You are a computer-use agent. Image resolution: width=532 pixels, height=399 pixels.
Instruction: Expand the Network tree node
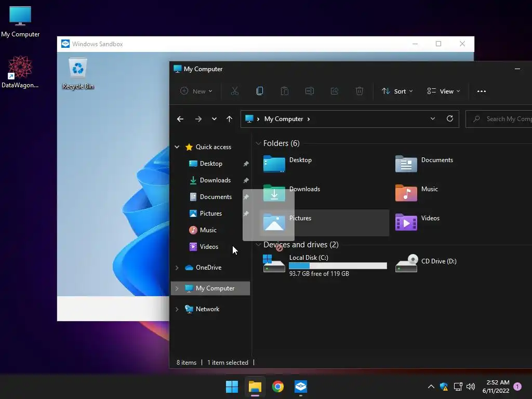click(177, 309)
